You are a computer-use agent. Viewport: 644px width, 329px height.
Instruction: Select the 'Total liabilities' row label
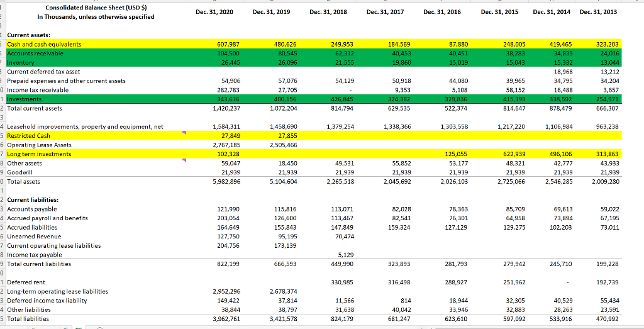pyautogui.click(x=28, y=318)
